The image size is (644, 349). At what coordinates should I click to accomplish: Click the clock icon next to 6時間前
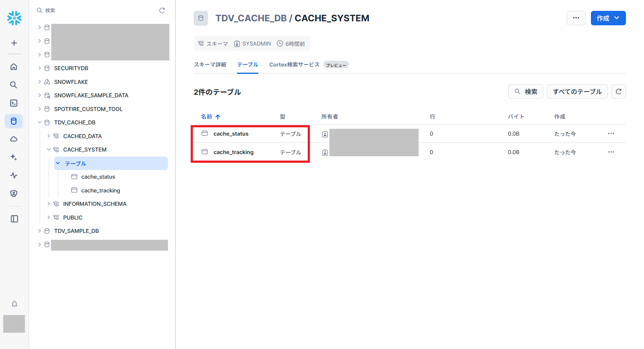click(280, 43)
